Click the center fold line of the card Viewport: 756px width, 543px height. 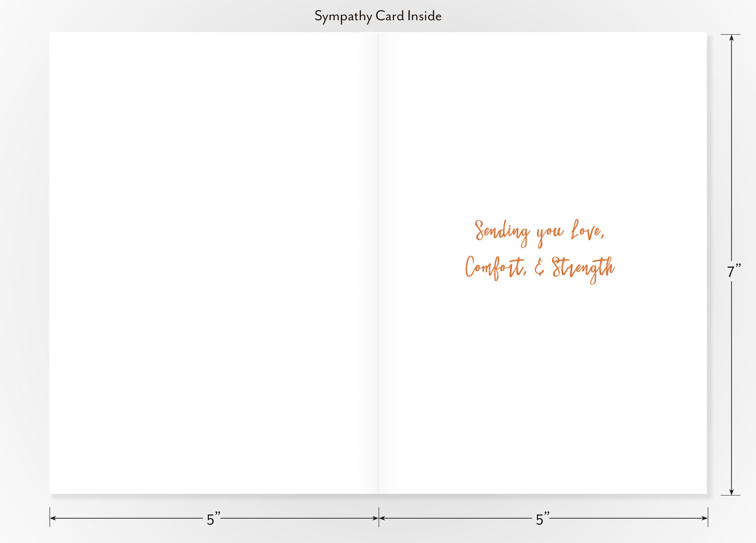pyautogui.click(x=378, y=262)
